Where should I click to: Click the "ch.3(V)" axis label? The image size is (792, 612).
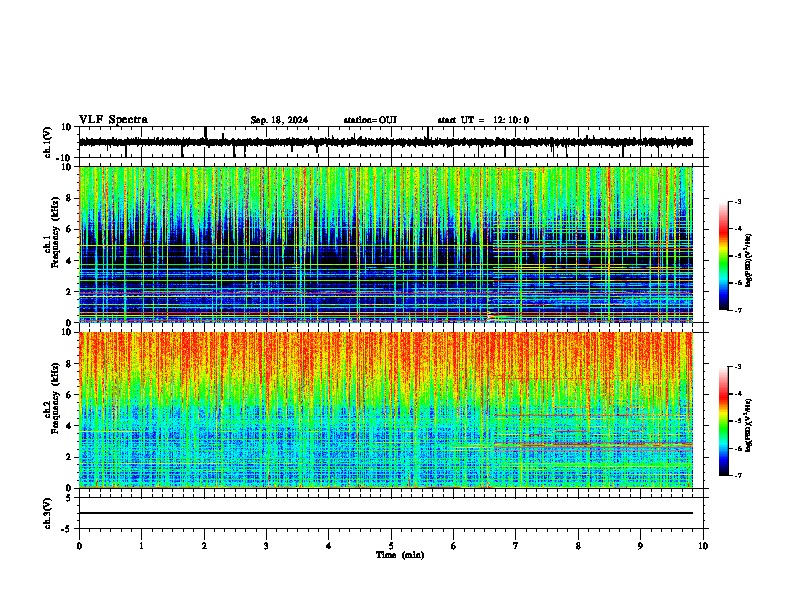tap(48, 513)
